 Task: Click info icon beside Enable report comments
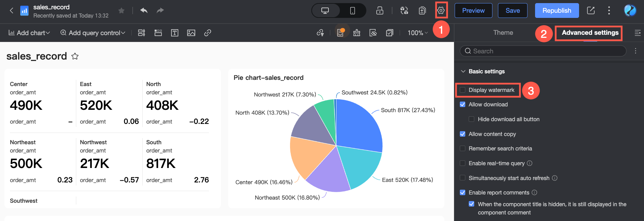pyautogui.click(x=534, y=192)
